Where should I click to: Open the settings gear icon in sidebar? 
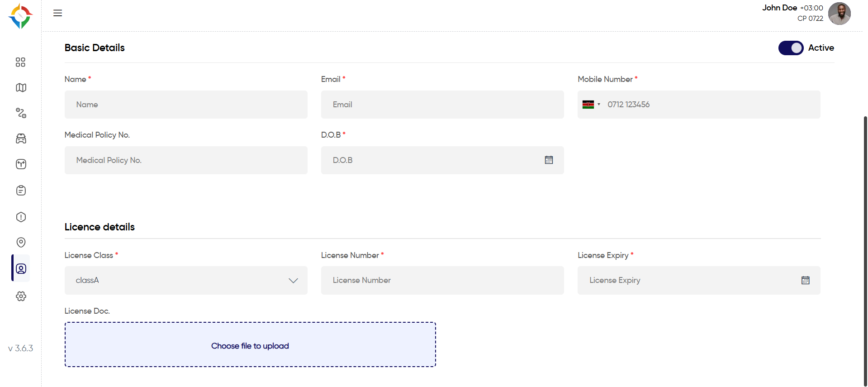tap(21, 296)
